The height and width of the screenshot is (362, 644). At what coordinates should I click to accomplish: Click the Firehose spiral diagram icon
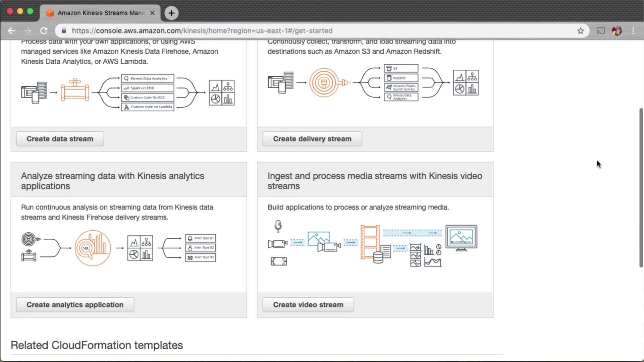pyautogui.click(x=324, y=82)
